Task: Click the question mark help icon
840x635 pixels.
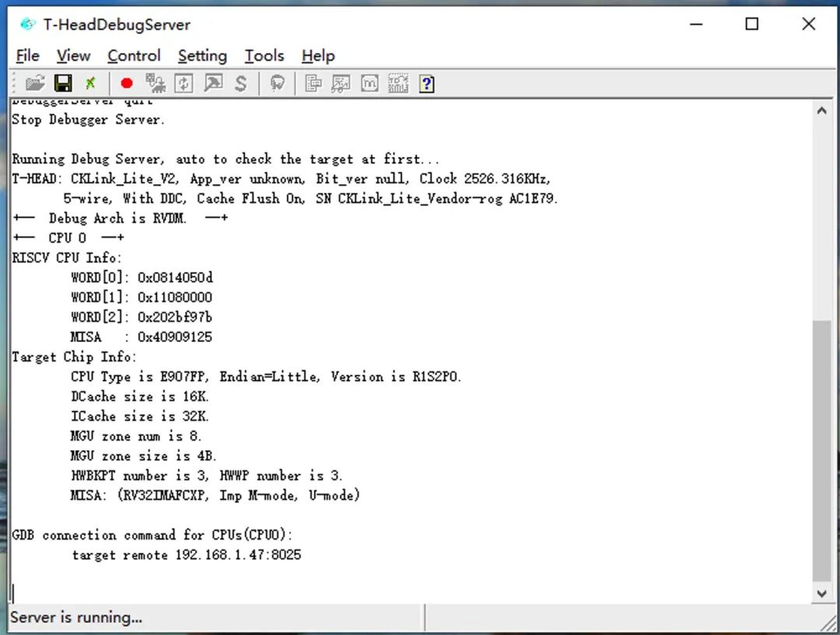Action: click(x=426, y=82)
